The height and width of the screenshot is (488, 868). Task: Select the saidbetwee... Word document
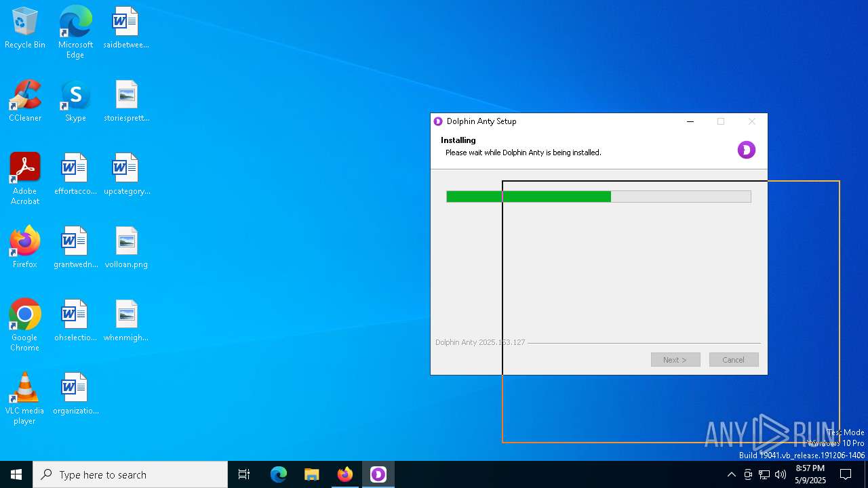(x=126, y=28)
